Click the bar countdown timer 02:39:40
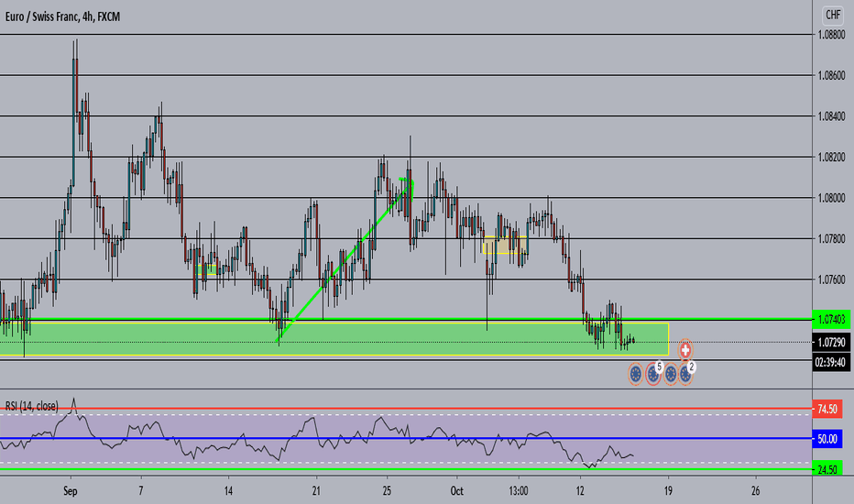 [832, 362]
